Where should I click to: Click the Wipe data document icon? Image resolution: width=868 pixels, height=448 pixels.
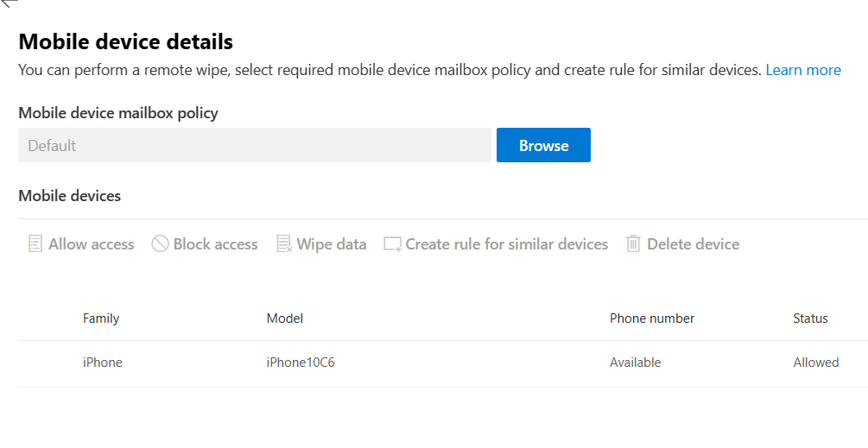coord(284,244)
